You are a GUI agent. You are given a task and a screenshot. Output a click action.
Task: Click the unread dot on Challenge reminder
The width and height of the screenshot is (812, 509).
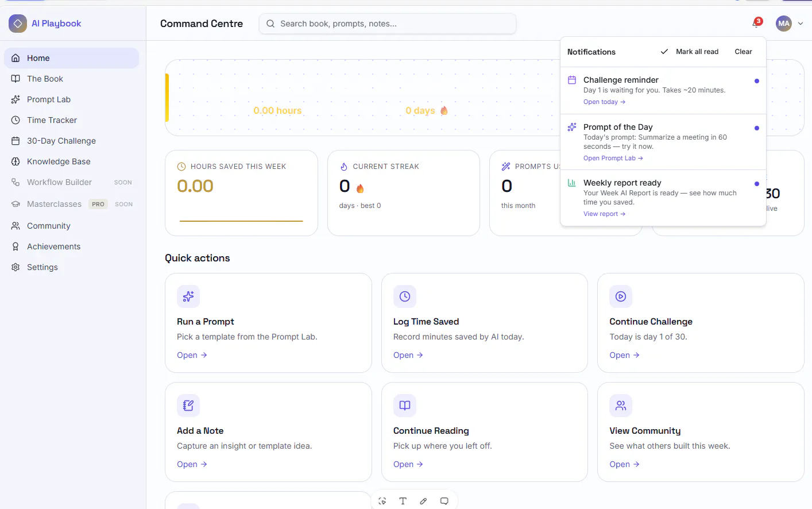coord(757,81)
